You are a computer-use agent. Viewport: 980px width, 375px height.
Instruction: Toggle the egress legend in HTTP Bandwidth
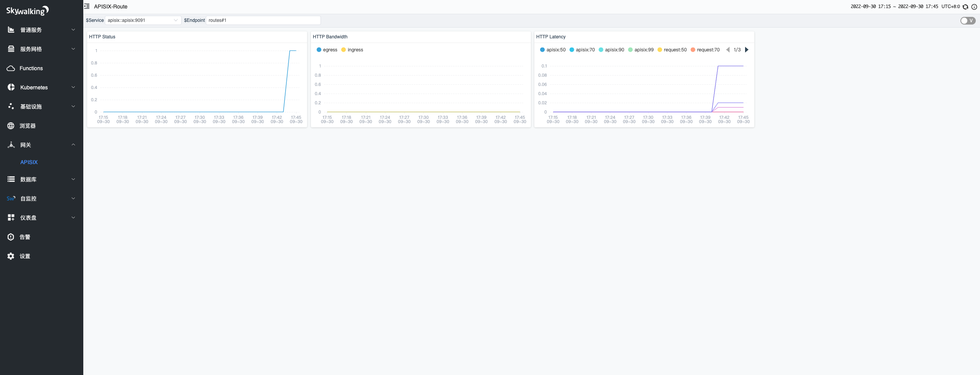tap(327, 49)
